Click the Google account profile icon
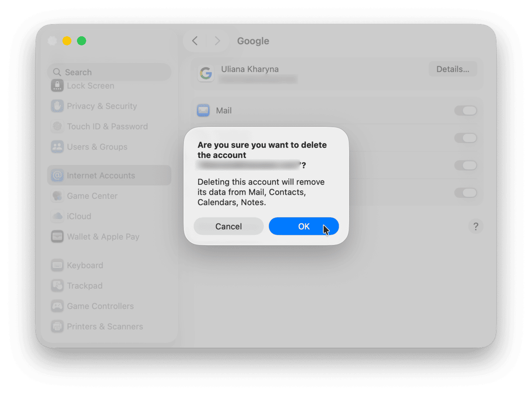The width and height of the screenshot is (532, 395). (206, 73)
